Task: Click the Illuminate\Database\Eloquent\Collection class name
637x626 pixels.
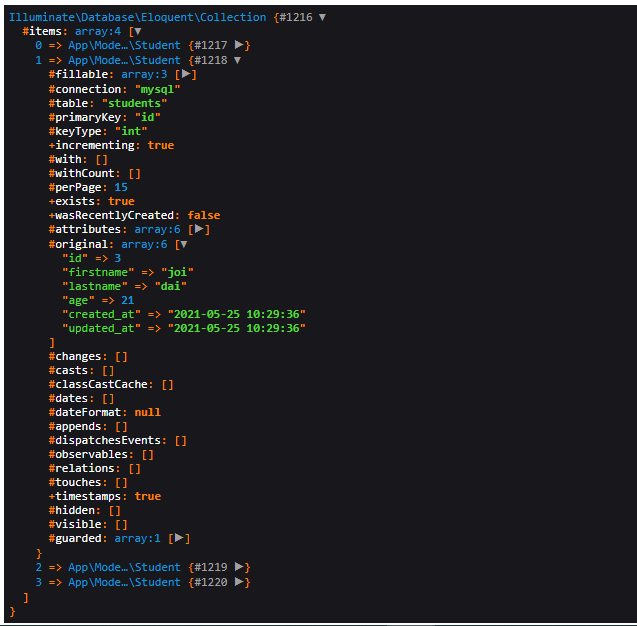Action: point(138,17)
